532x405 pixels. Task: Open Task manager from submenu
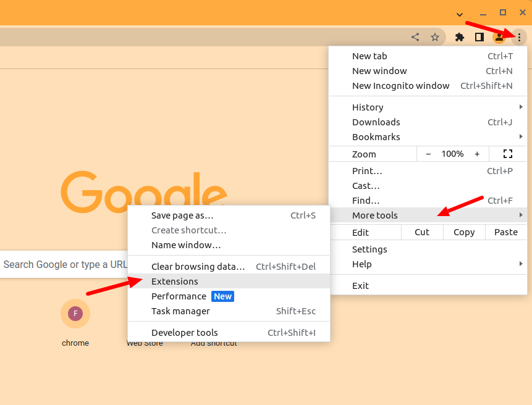[229, 311]
